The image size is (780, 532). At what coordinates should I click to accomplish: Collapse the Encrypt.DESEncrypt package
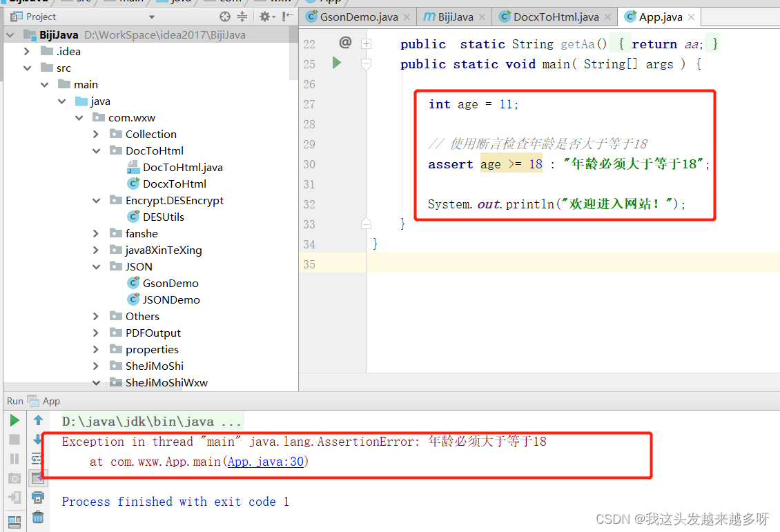pos(97,200)
